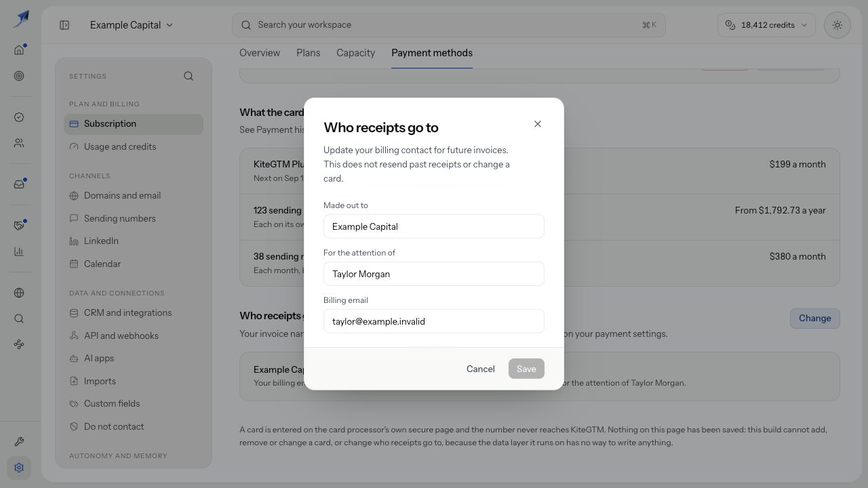Open the bar chart analytics icon
Image resolution: width=868 pixels, height=488 pixels.
click(x=19, y=251)
